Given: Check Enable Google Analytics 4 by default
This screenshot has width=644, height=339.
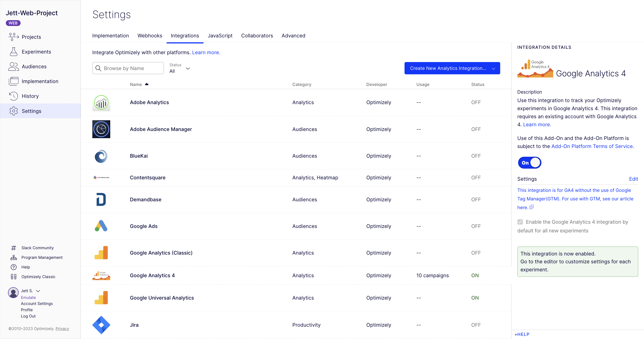Looking at the screenshot, I should tap(520, 222).
